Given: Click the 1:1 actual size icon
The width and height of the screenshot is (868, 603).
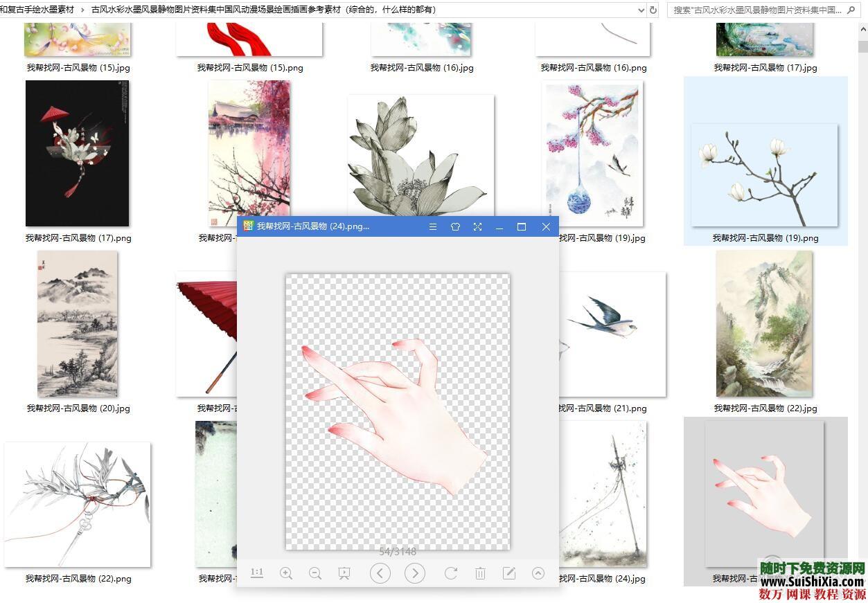Looking at the screenshot, I should coord(257,573).
